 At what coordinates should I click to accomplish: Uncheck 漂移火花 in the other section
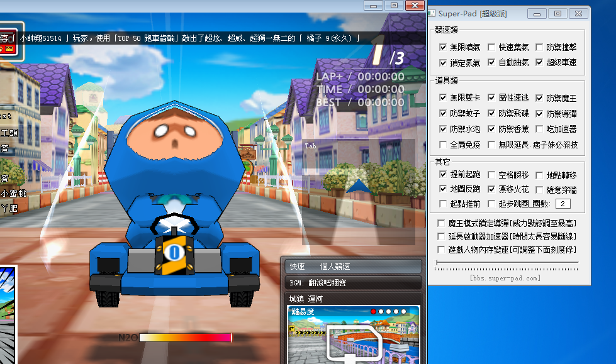click(491, 189)
